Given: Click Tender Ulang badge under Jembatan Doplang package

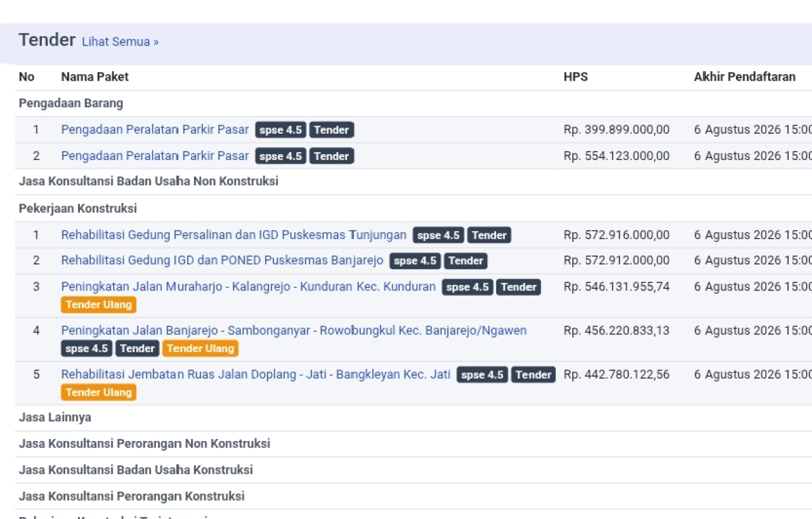Looking at the screenshot, I should (98, 392).
